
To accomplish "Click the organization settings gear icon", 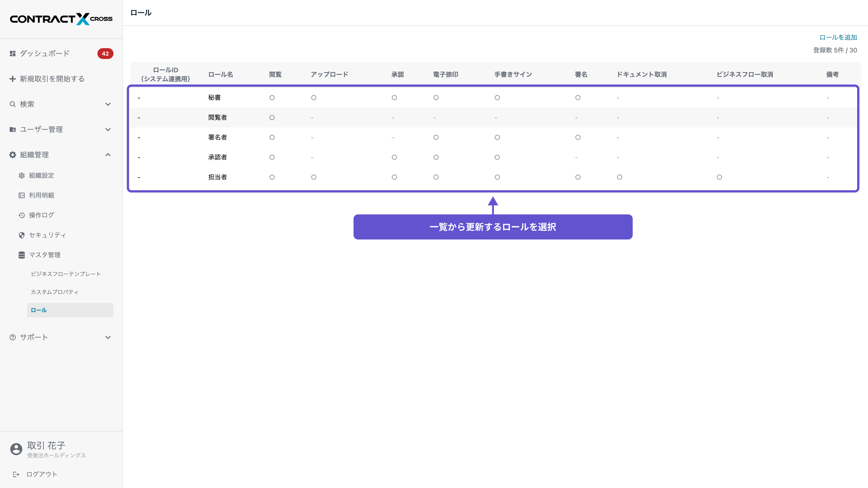I will 21,176.
